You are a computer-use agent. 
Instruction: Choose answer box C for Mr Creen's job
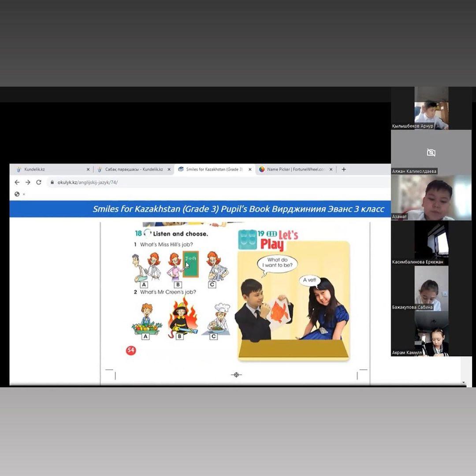213,336
